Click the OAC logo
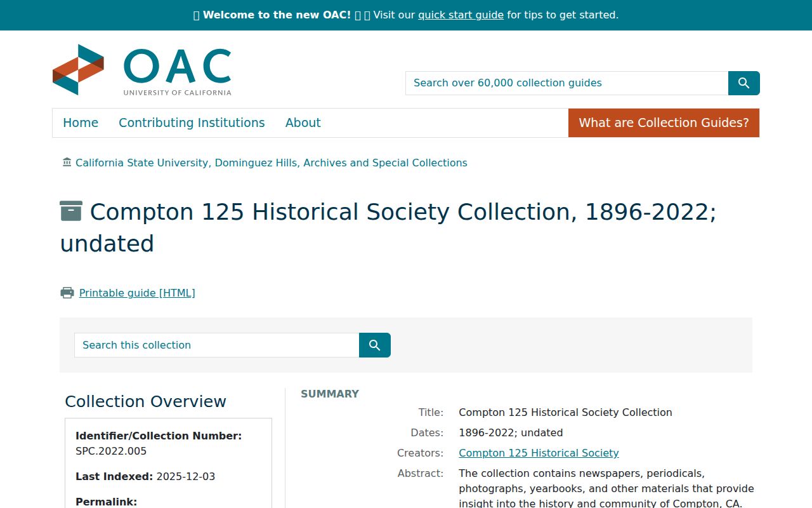812x508 pixels. coord(141,70)
